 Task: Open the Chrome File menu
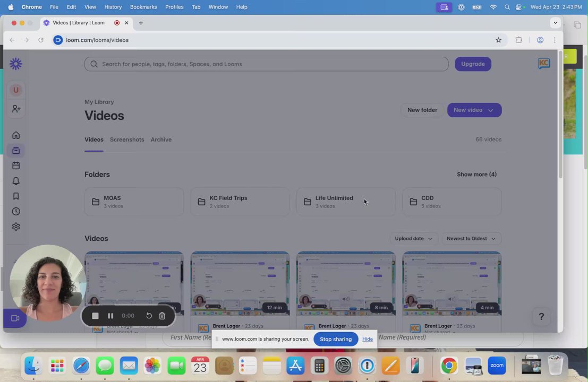pyautogui.click(x=54, y=7)
